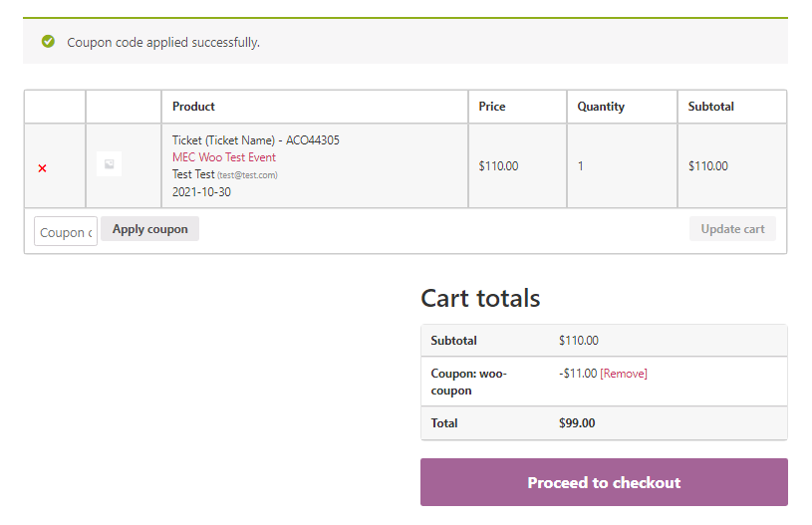The width and height of the screenshot is (812, 525).
Task: Click the Update cart button
Action: [732, 229]
